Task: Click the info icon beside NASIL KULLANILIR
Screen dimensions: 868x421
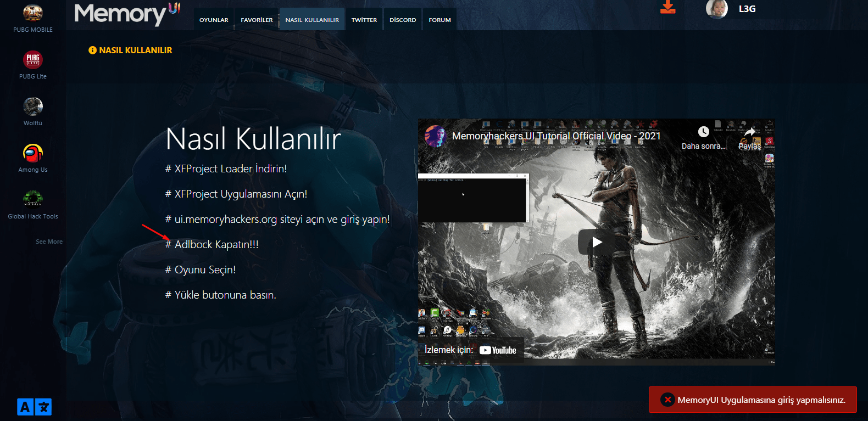Action: 92,50
